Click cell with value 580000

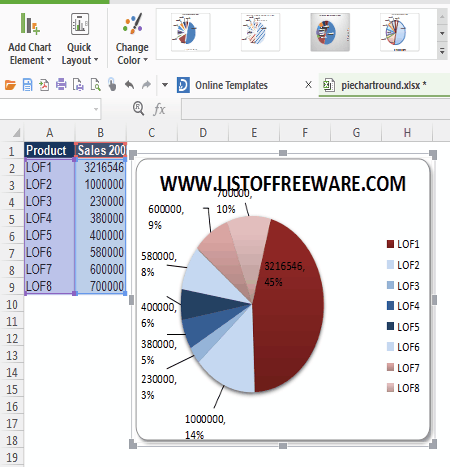[x=101, y=252]
